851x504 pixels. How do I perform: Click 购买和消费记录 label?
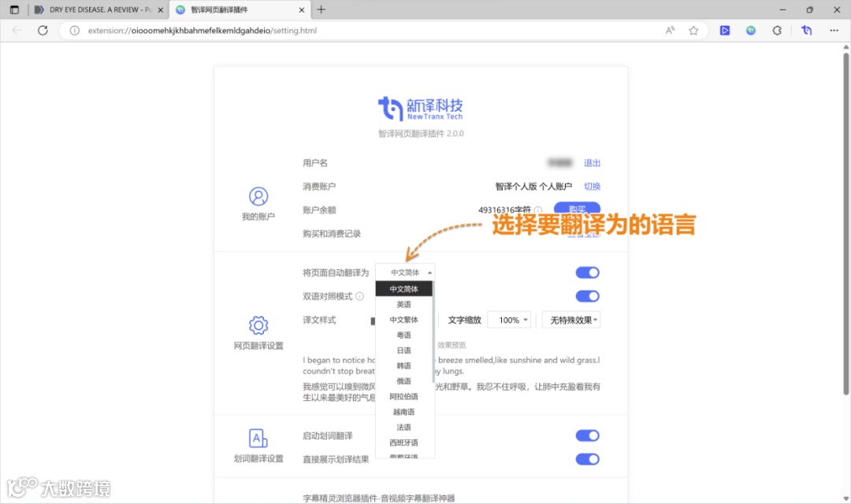pyautogui.click(x=332, y=234)
